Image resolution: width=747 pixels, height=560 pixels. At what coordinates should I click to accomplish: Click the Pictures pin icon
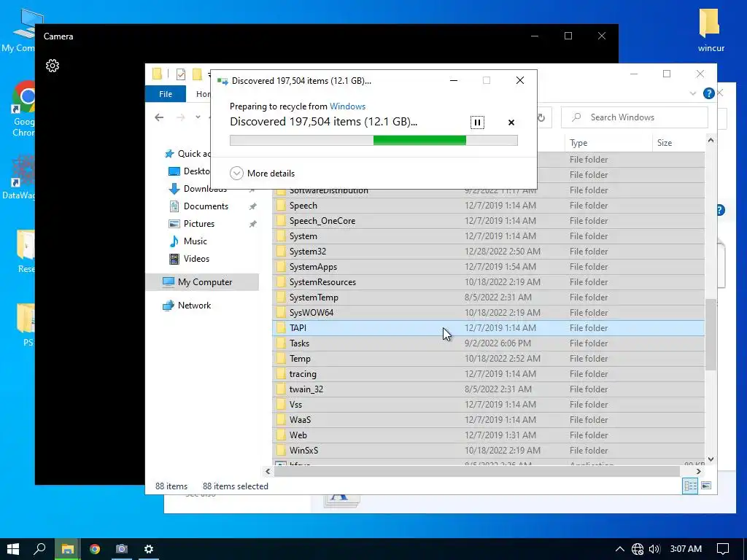point(252,224)
